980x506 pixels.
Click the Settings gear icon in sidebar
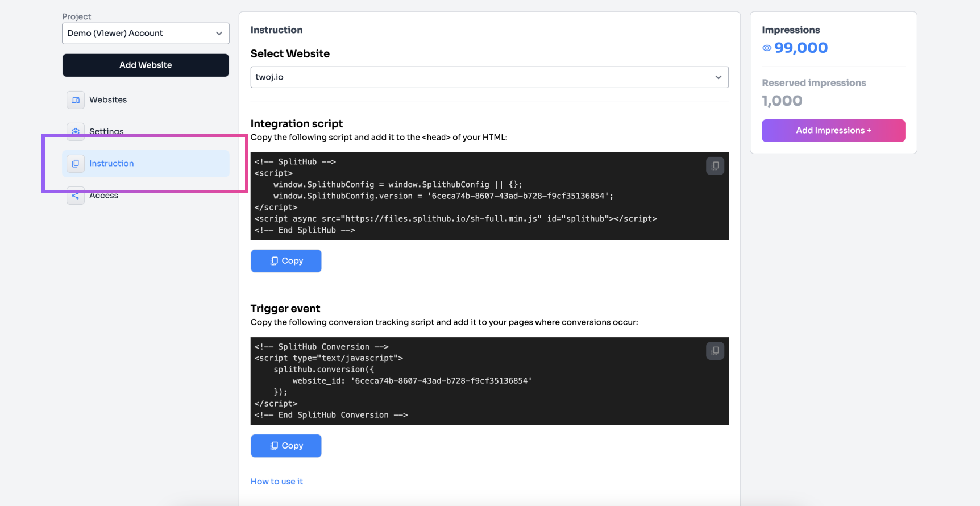[x=76, y=131]
